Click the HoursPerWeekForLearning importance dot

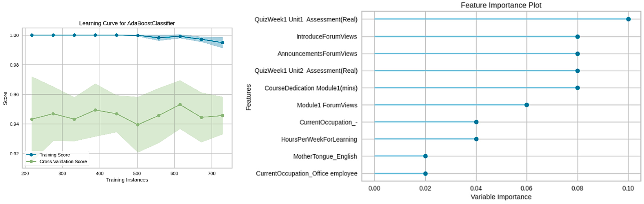(476, 139)
